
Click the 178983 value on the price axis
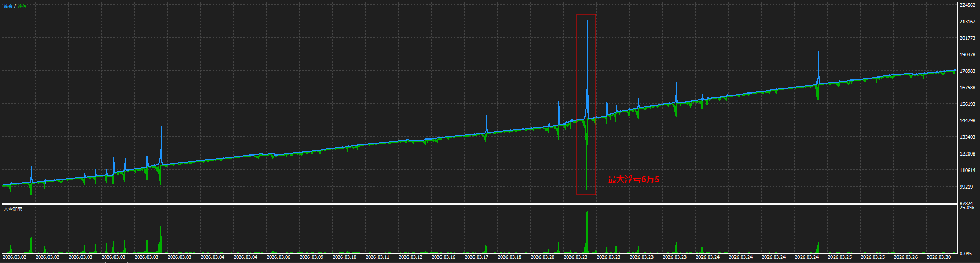tap(967, 71)
